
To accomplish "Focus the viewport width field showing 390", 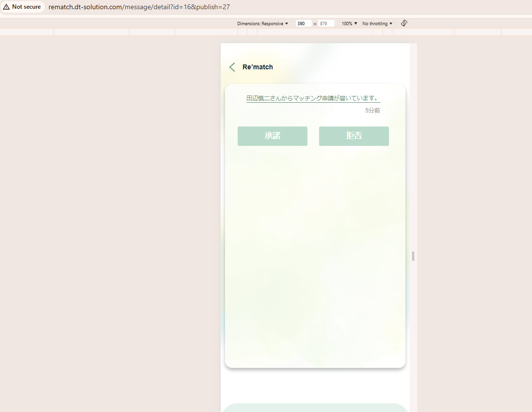I will click(x=303, y=23).
